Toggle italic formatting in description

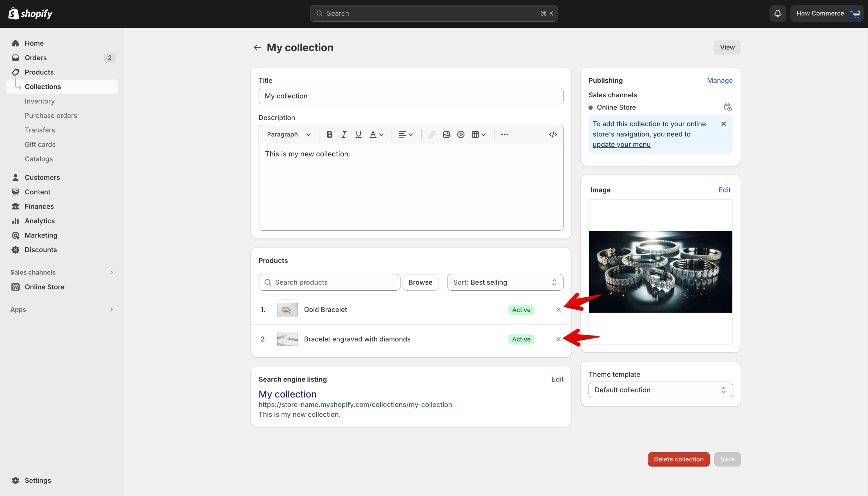pos(344,135)
